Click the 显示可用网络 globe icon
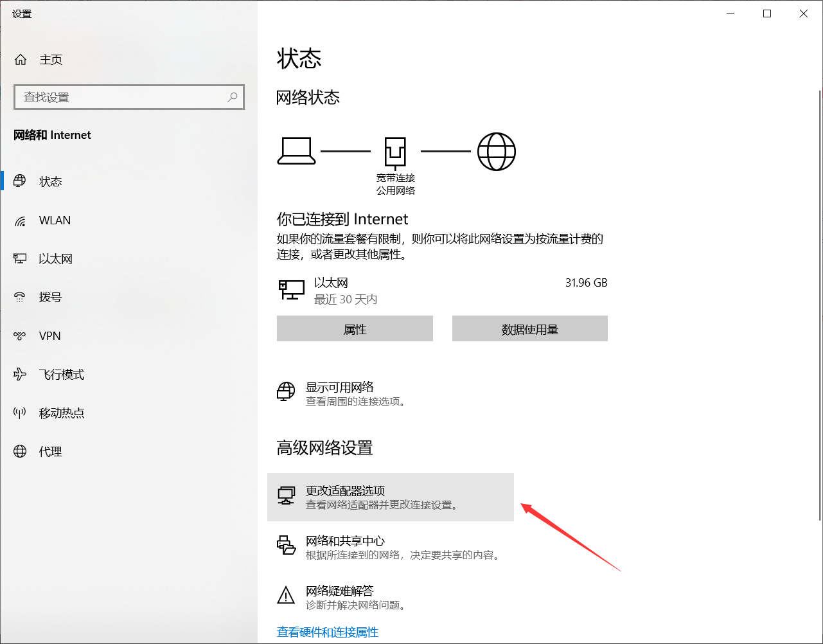Image resolution: width=823 pixels, height=644 pixels. click(x=286, y=391)
